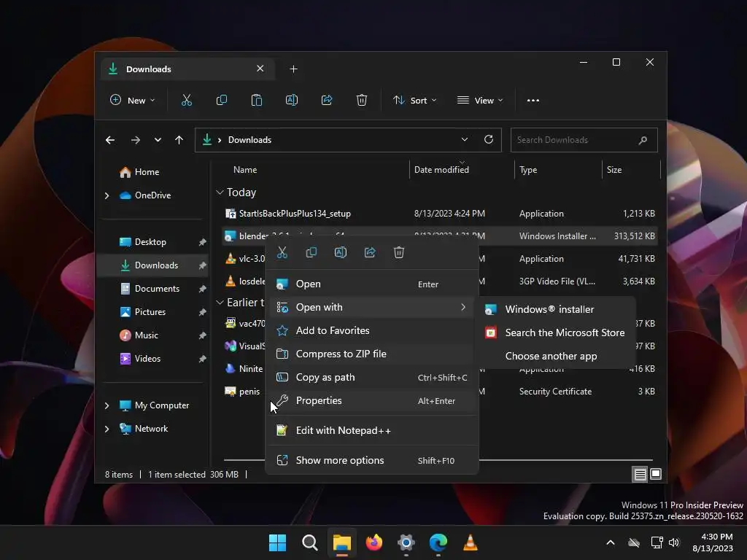The image size is (747, 560).
Task: Click the Copy icon in the Explorer toolbar
Action: pos(222,101)
